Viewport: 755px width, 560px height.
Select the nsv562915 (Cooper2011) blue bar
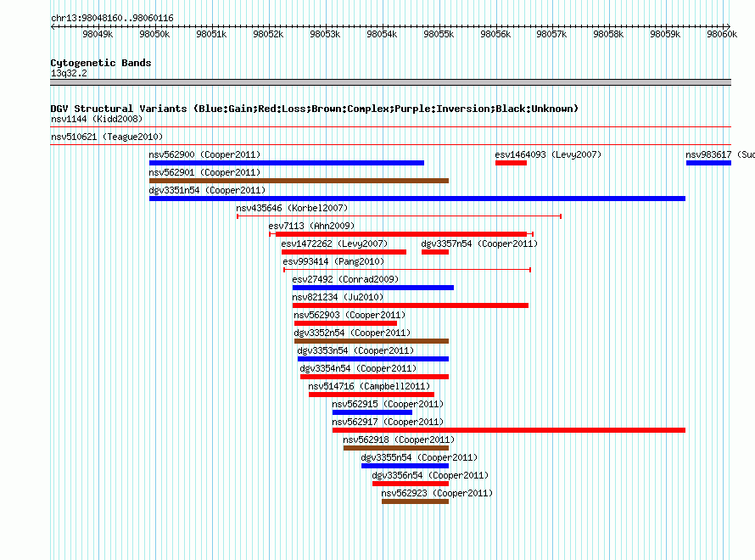(x=372, y=412)
